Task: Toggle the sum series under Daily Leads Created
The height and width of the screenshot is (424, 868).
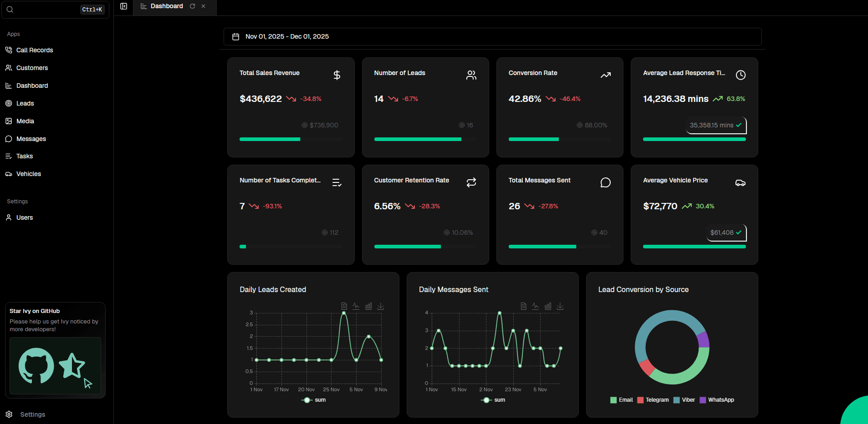Action: (x=313, y=400)
